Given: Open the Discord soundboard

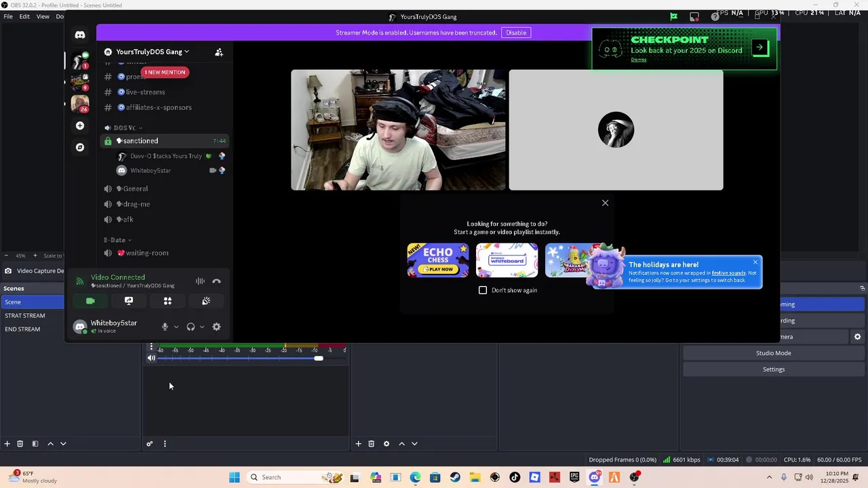Looking at the screenshot, I should point(206,301).
